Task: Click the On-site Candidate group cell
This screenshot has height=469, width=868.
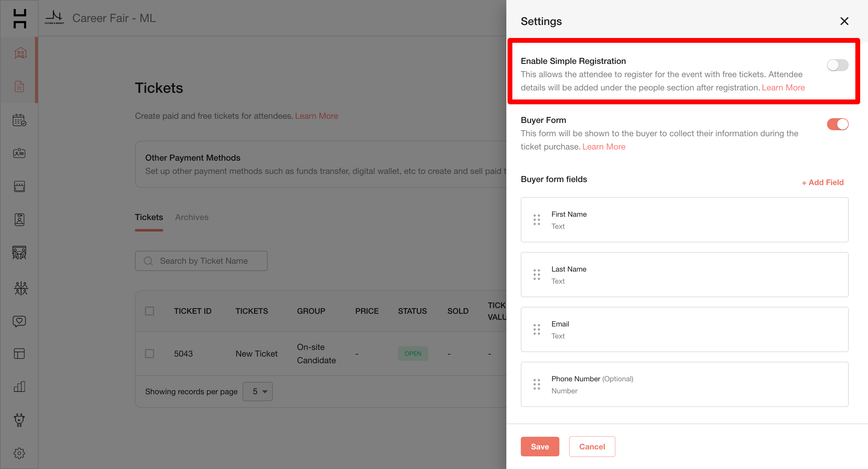Action: [x=316, y=354]
